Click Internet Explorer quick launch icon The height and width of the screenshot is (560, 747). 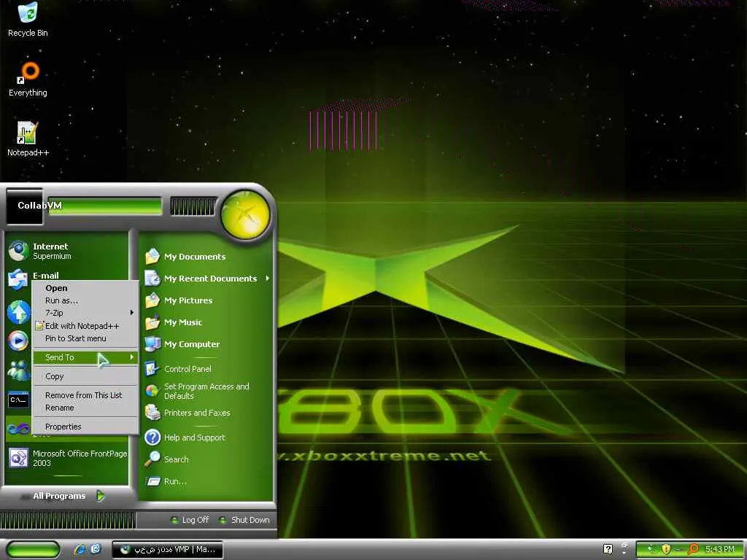(80, 549)
